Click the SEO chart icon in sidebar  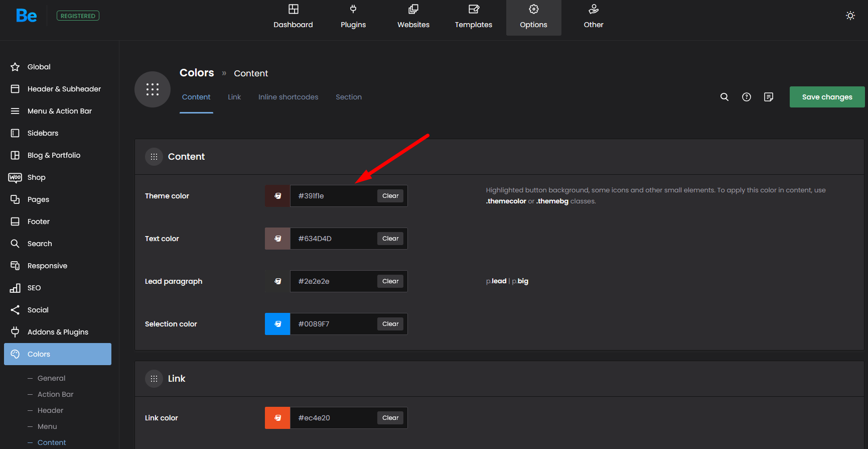point(15,288)
